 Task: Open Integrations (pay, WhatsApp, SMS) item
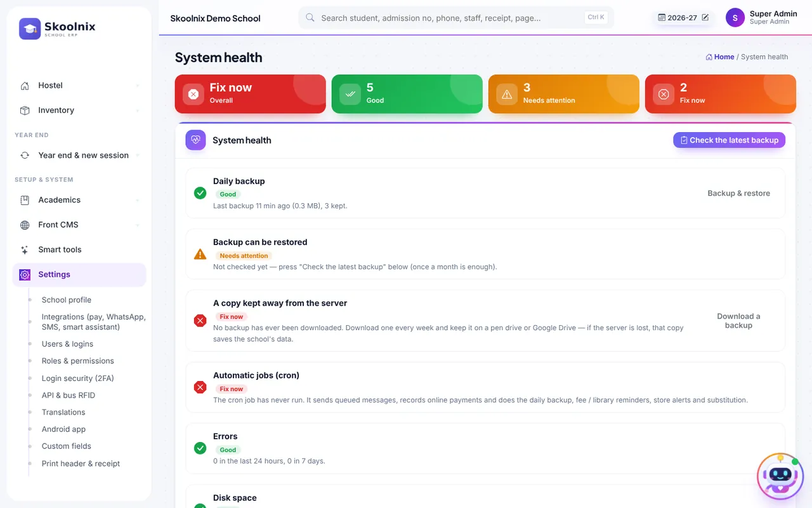point(94,322)
